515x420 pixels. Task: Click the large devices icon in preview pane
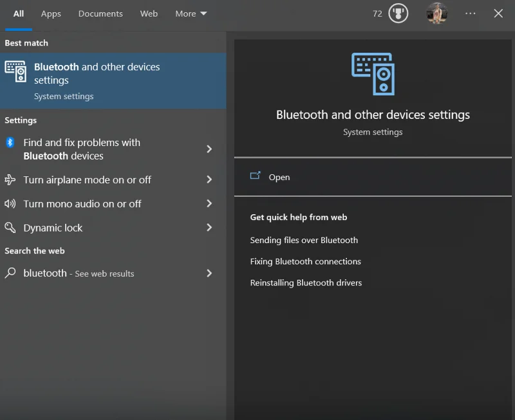(x=373, y=74)
